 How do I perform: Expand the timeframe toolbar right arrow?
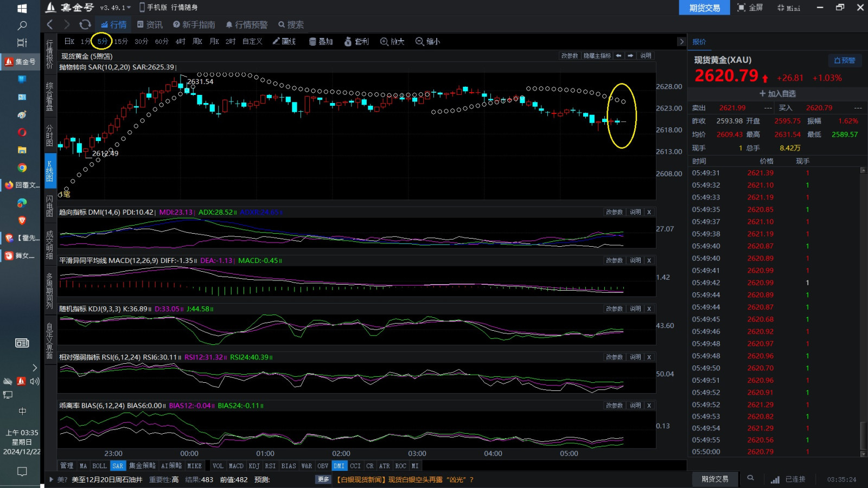tap(681, 42)
